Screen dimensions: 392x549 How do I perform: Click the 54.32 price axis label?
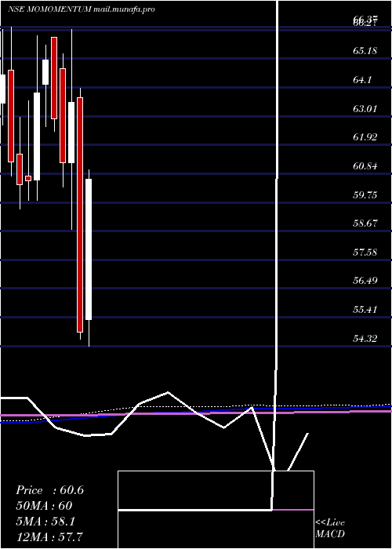[365, 339]
